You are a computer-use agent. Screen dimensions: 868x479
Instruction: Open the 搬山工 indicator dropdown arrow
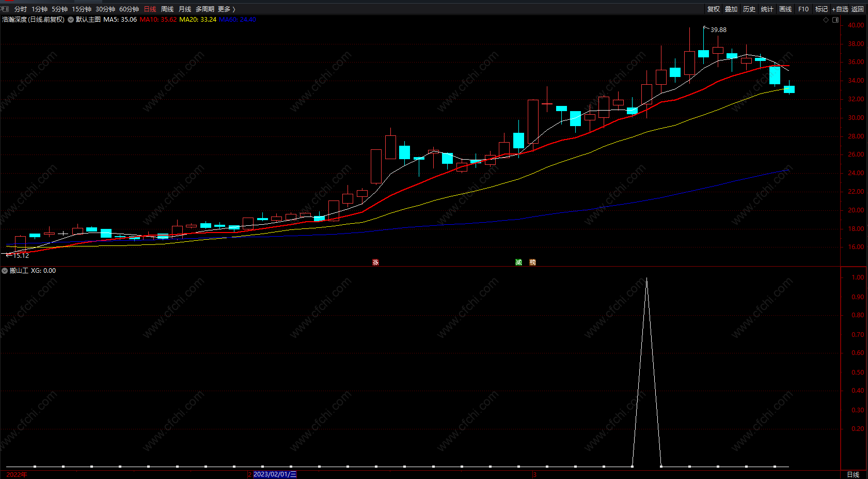pyautogui.click(x=5, y=271)
